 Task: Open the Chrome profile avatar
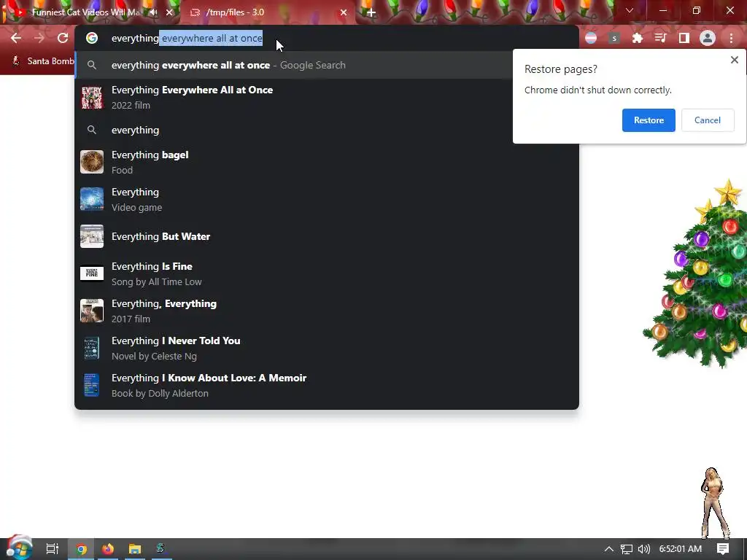708,38
